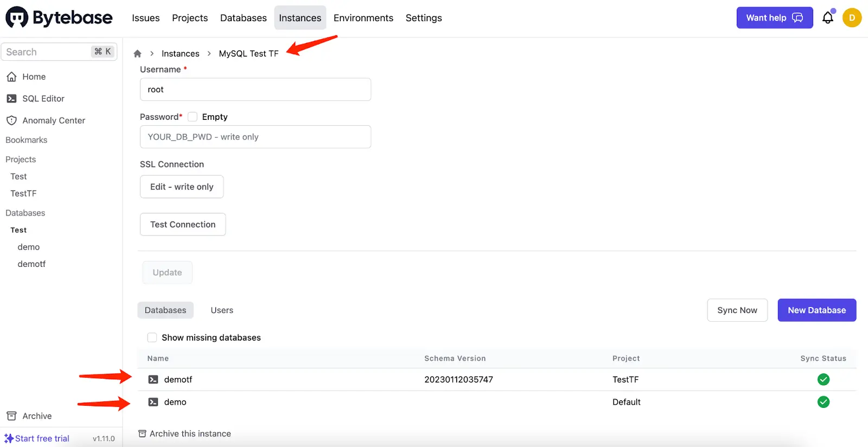Click the Home sidebar icon
Screen dimensions: 868x447
11,77
